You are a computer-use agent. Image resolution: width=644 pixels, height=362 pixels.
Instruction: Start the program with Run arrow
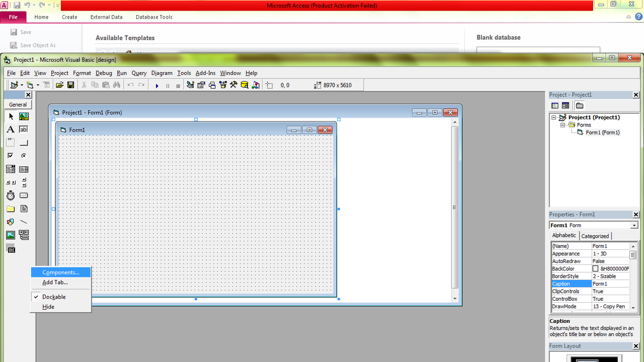click(x=157, y=85)
